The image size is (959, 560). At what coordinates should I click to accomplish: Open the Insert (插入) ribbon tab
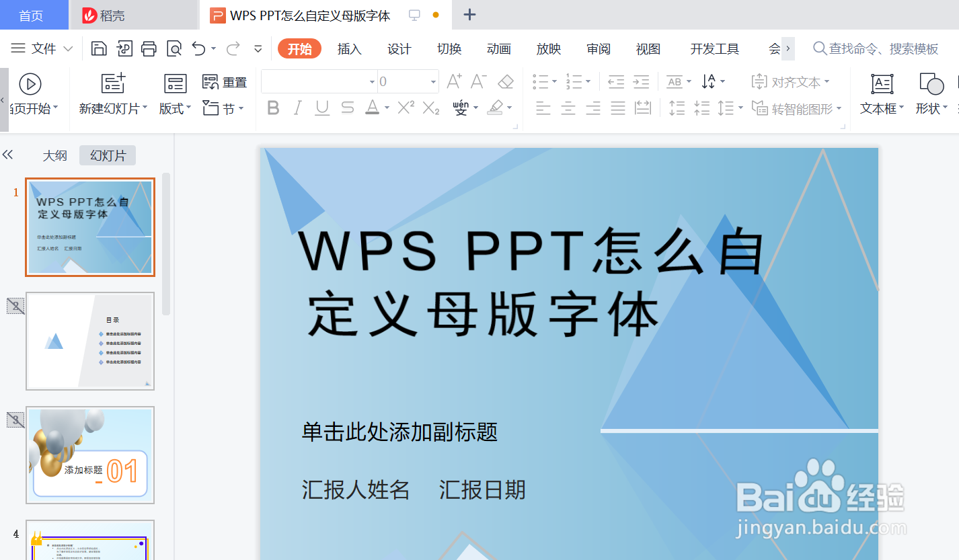pyautogui.click(x=350, y=49)
